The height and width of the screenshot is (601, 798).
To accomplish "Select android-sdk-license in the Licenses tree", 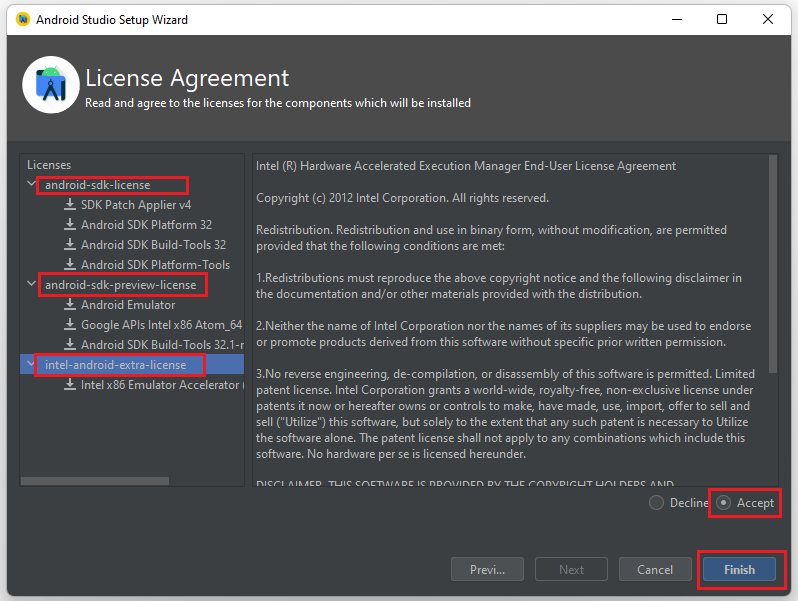I will [x=98, y=185].
